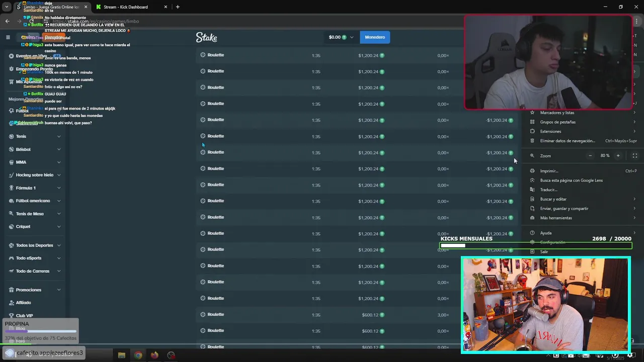Expand Todo eSports section
Screen dimensions: 644x362
(59, 258)
